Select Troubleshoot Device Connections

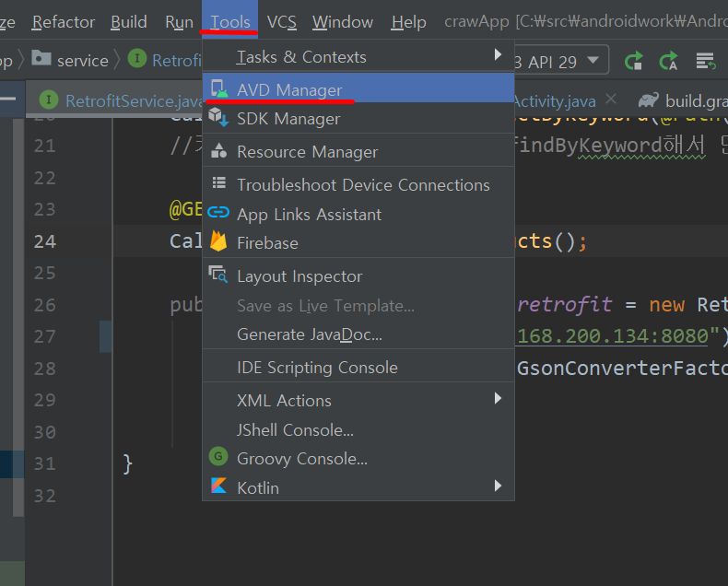[x=358, y=185]
